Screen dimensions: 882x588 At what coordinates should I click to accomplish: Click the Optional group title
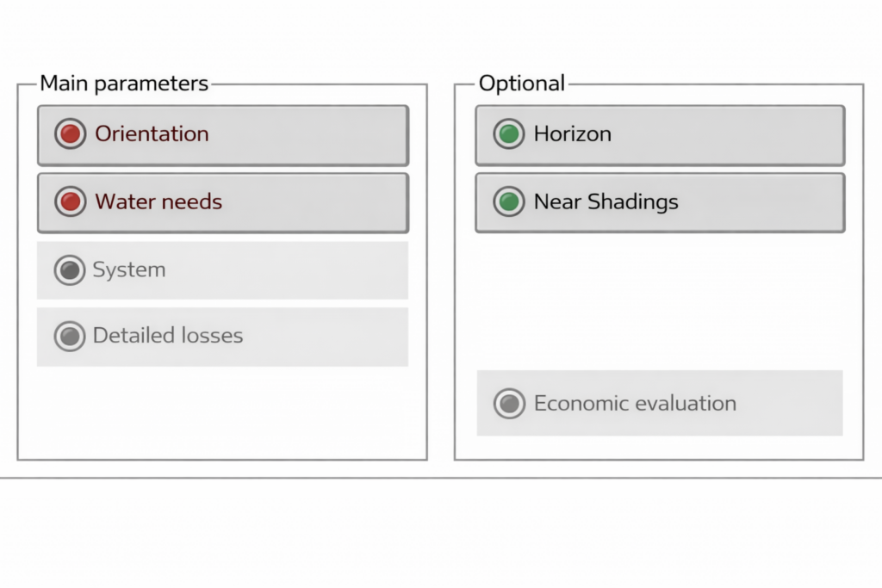coord(522,84)
